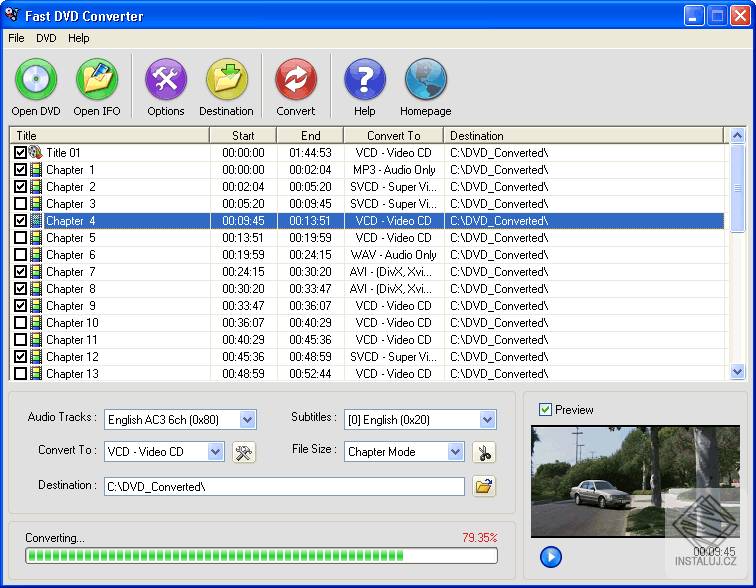Expand the Subtitles dropdown
Image resolution: width=756 pixels, height=588 pixels.
487,419
